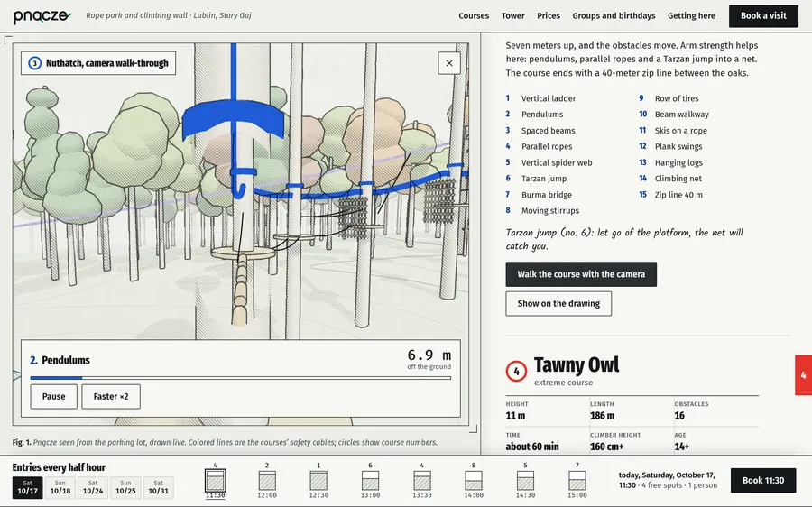Select the 15:00 entry slot icon
This screenshot has width=812, height=507.
click(577, 481)
